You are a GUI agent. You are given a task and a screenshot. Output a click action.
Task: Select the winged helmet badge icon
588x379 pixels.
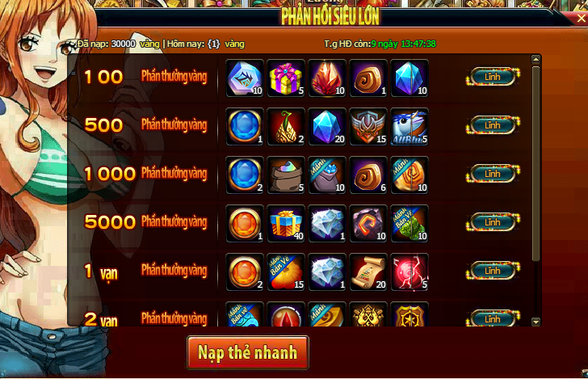(368, 126)
